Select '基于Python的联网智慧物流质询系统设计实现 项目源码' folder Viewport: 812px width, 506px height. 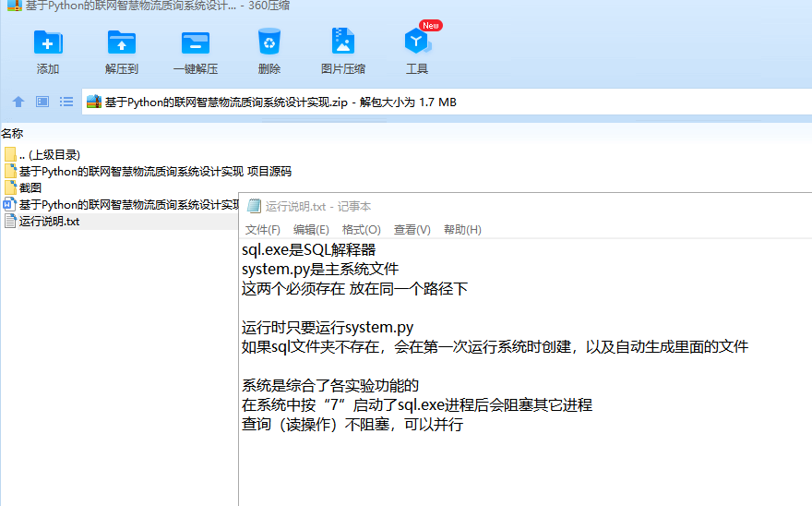(155, 171)
